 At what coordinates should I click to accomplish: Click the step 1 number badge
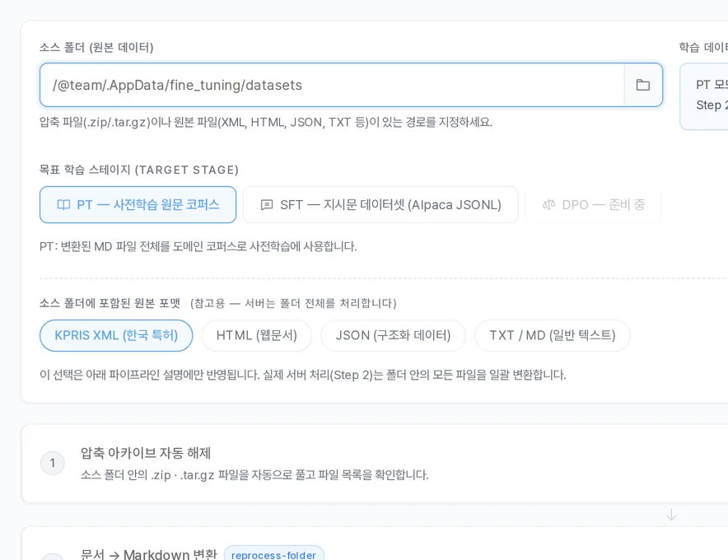53,463
